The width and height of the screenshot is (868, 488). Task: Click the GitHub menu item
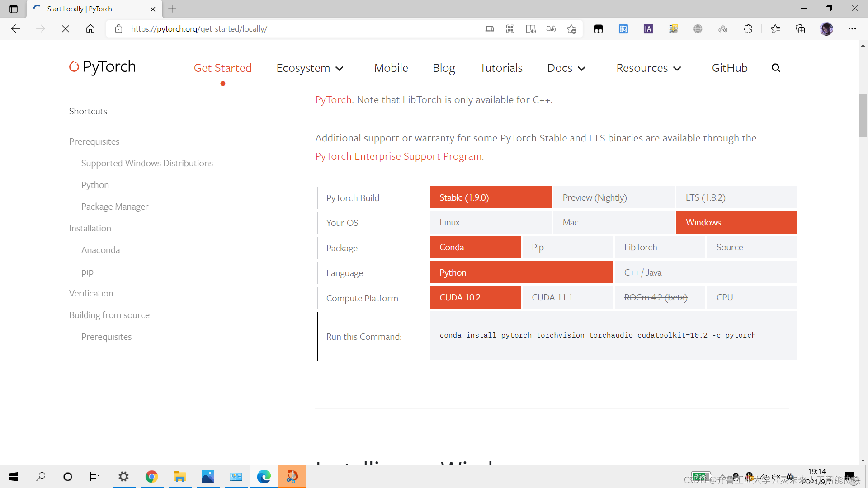click(729, 67)
